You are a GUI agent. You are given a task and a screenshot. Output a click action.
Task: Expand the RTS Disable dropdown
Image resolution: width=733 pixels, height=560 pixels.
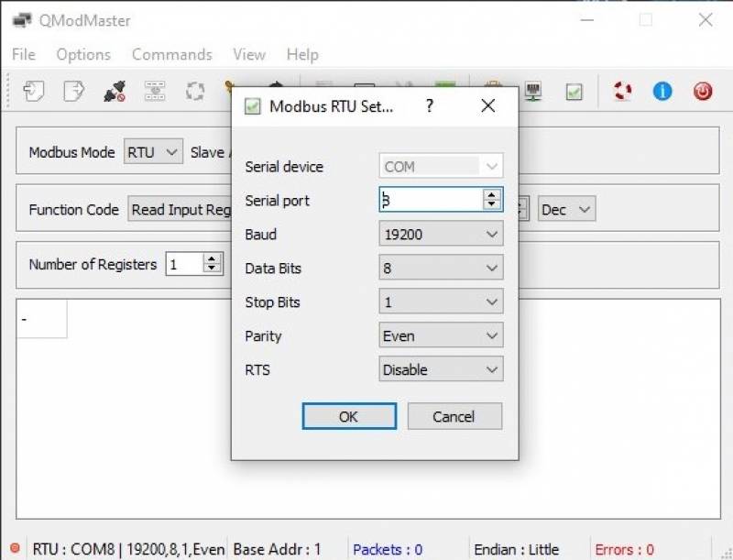point(441,369)
